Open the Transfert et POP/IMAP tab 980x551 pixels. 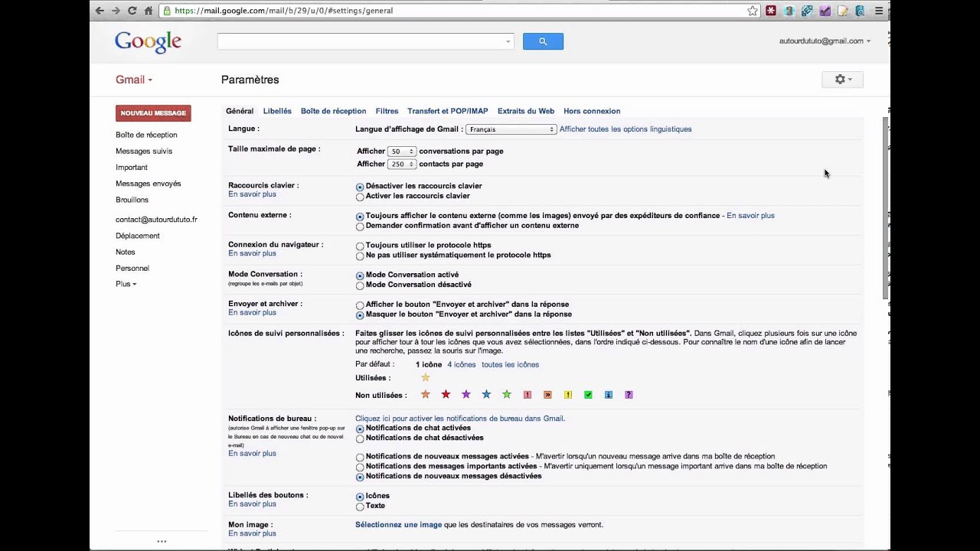click(x=447, y=111)
